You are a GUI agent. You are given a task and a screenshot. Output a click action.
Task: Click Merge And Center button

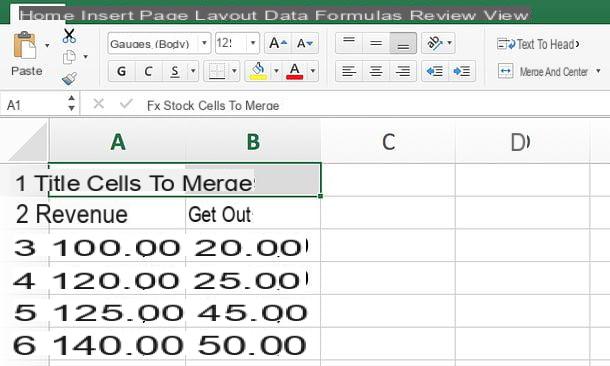click(x=543, y=72)
